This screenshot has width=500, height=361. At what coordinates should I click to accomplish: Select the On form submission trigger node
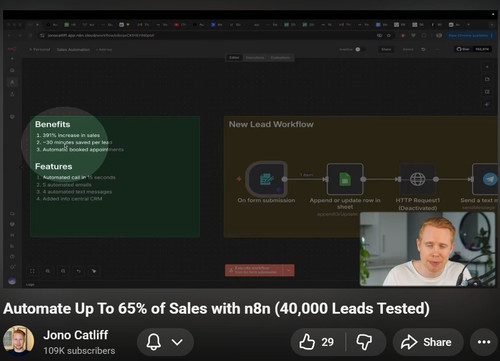266,179
